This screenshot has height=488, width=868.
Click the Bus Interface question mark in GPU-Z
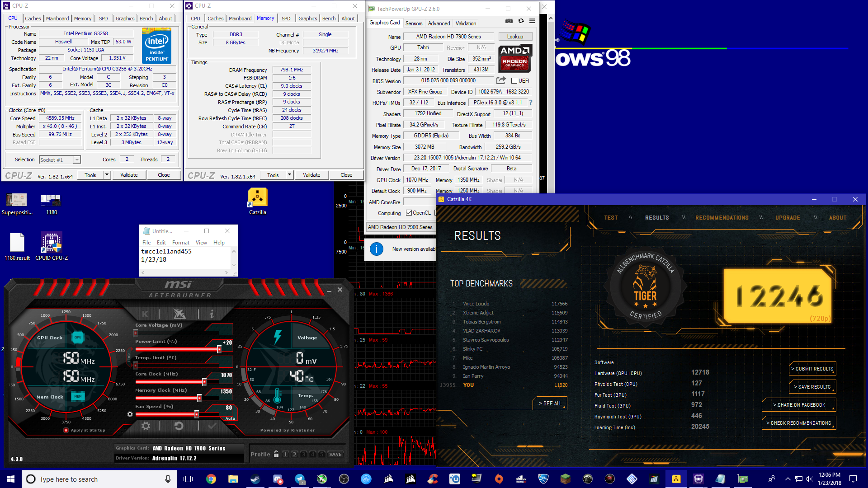click(x=531, y=103)
